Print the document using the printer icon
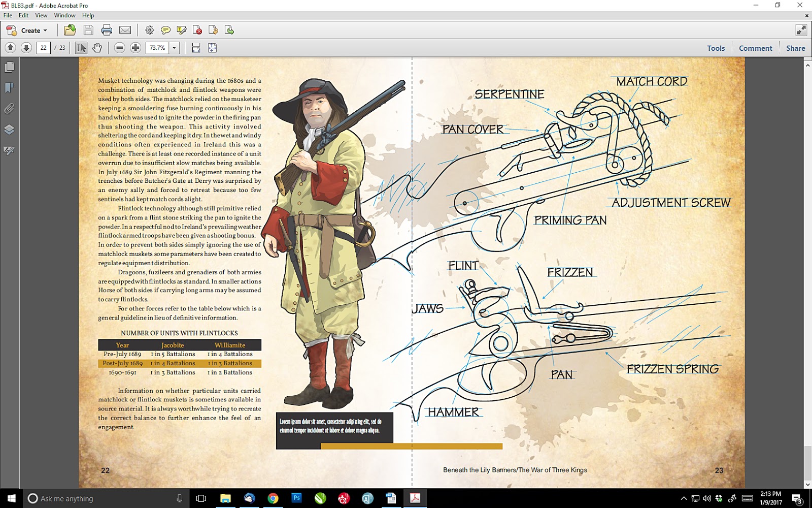 point(107,30)
